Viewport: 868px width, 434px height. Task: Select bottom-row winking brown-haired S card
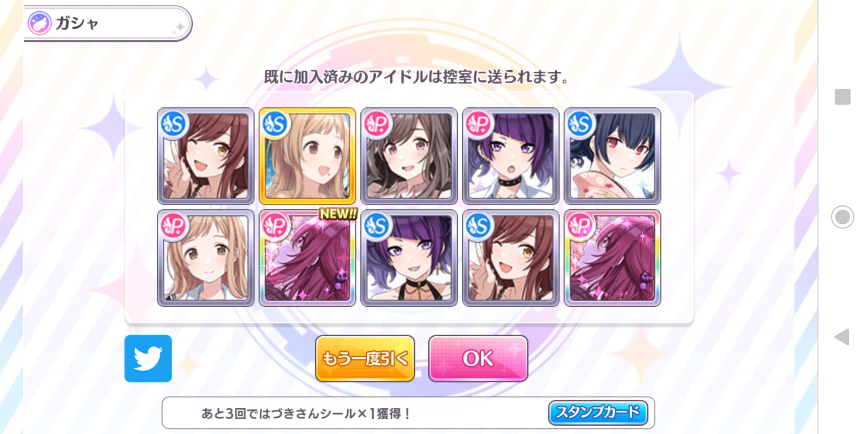[511, 258]
